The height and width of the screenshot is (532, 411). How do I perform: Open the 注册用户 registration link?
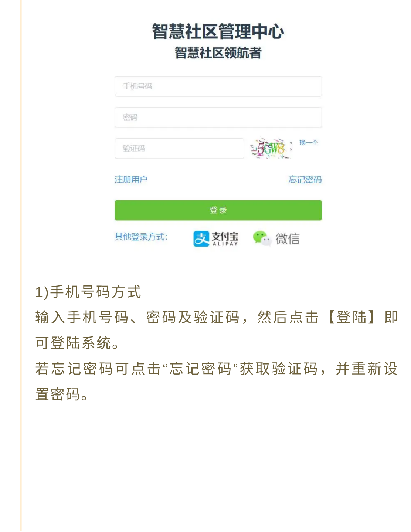point(131,180)
